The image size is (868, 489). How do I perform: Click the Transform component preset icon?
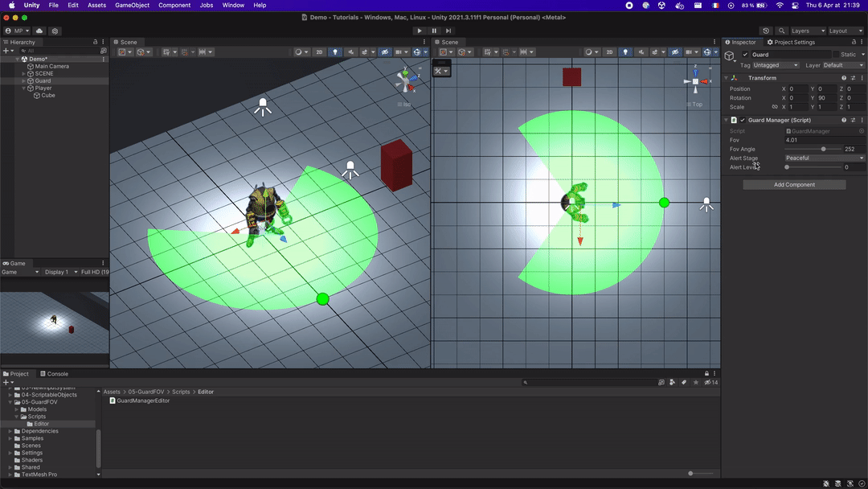pos(853,78)
